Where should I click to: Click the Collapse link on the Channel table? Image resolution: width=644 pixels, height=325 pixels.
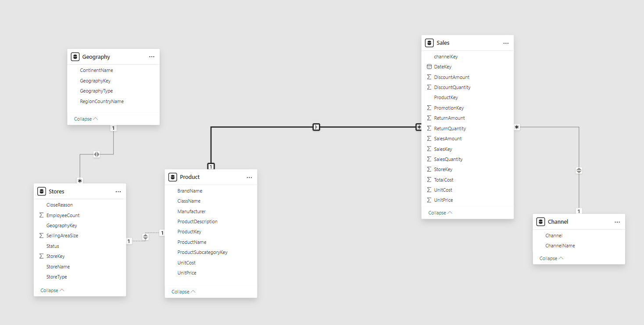[551, 258]
